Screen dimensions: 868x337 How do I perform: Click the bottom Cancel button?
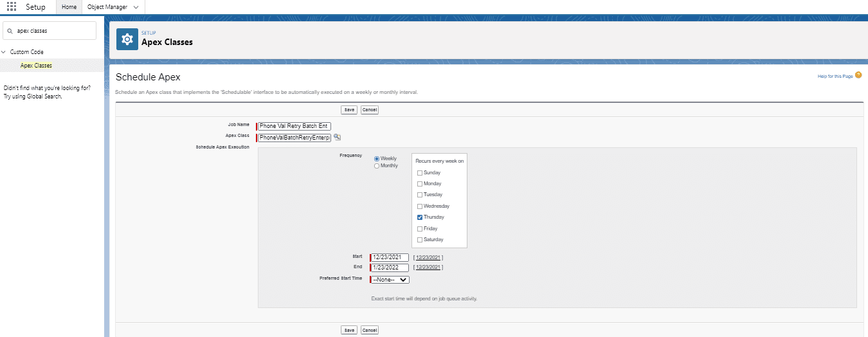coord(370,330)
